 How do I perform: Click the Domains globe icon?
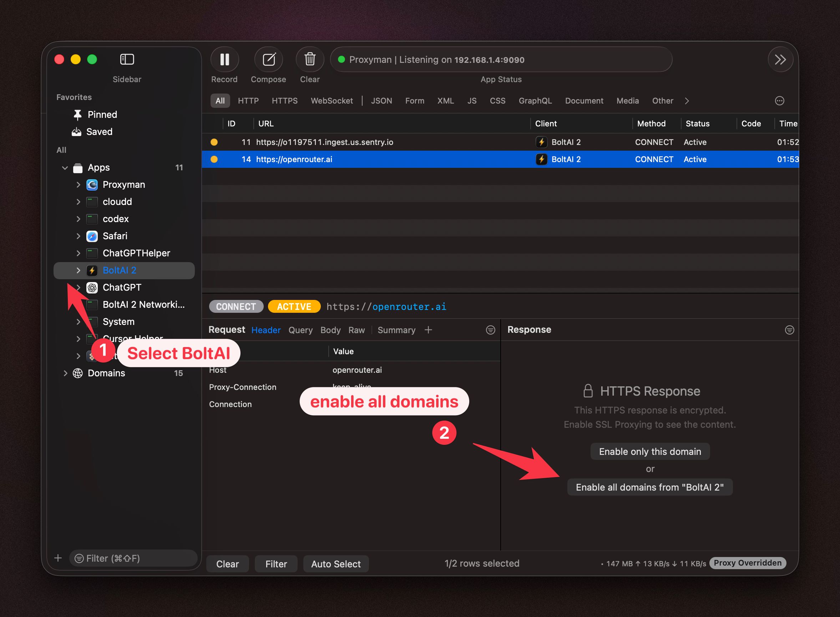78,373
